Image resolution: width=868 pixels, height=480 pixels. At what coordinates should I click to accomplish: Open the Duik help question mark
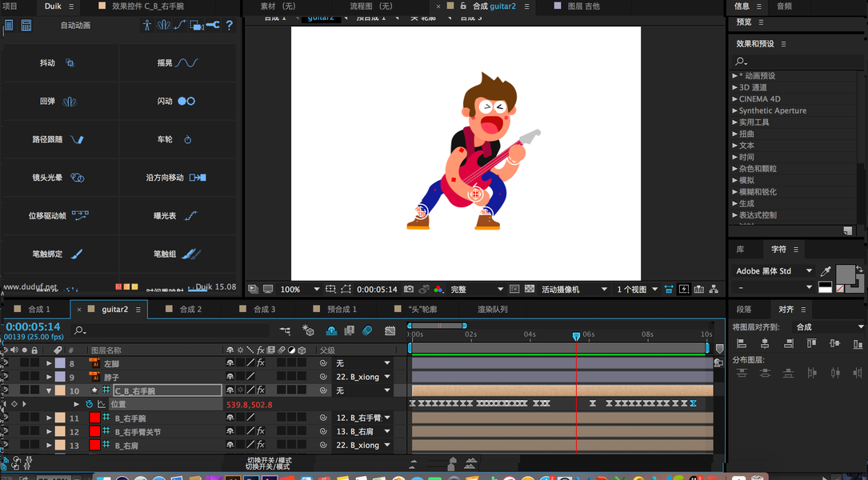(229, 25)
